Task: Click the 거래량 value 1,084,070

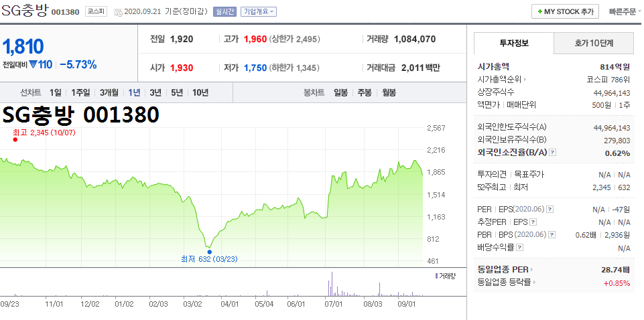Action: tap(415, 39)
